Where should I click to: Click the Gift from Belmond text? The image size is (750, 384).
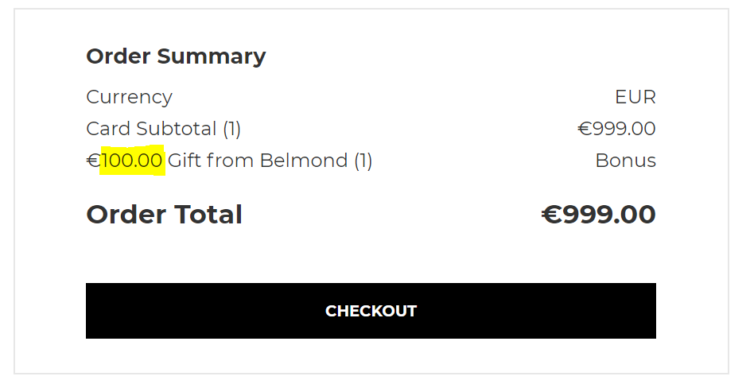coord(257,160)
